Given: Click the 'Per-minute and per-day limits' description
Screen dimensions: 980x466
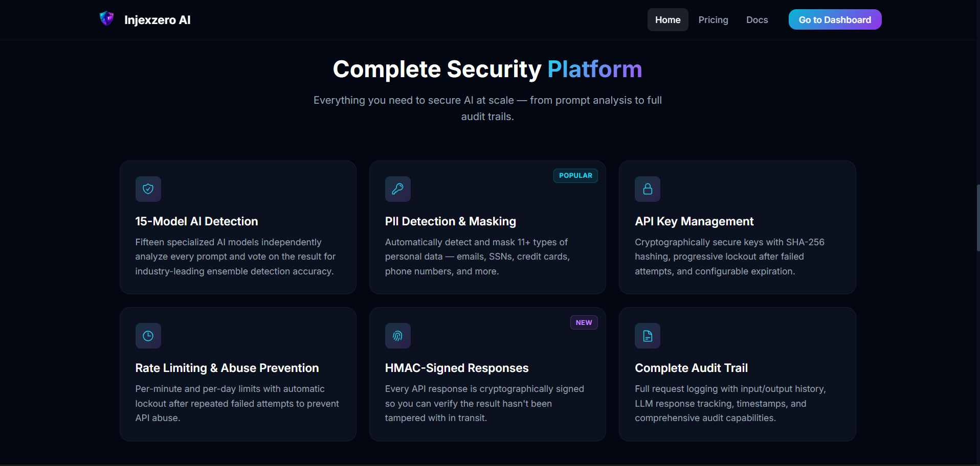Looking at the screenshot, I should (237, 403).
